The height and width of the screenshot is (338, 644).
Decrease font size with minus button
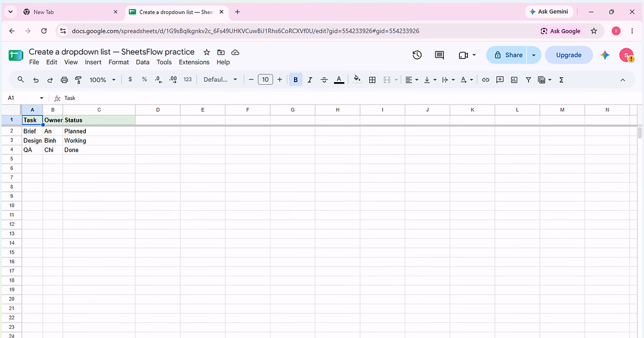click(x=251, y=79)
